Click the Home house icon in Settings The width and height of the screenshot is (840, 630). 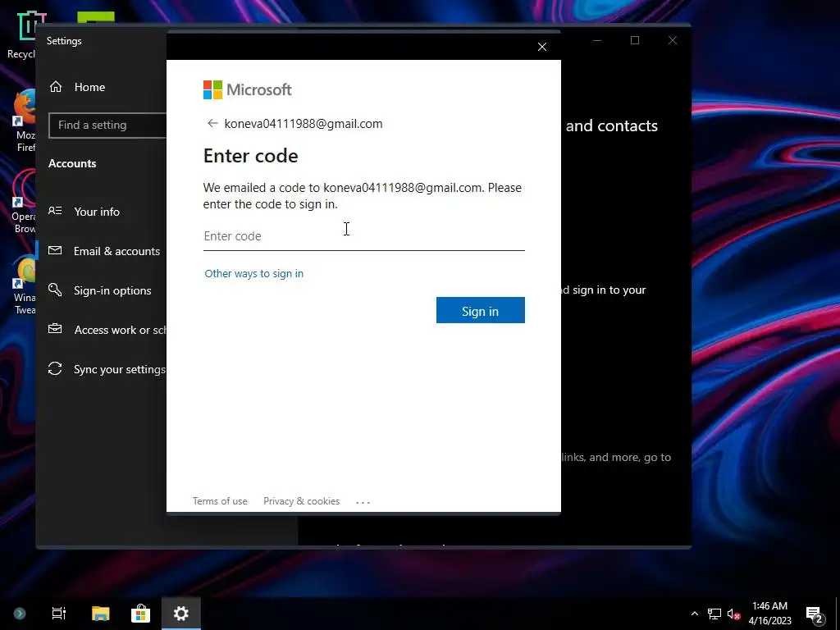[56, 87]
